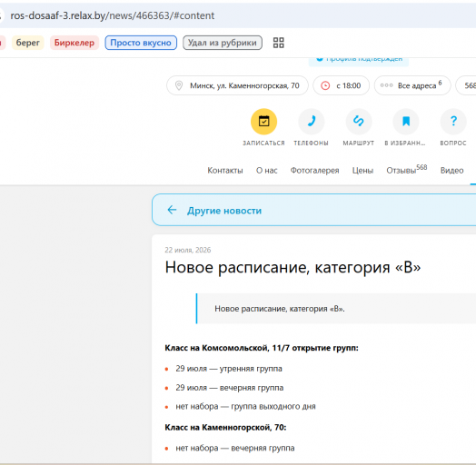The image size is (476, 465).
Task: Click нет набора — группа выходного дня
Action: tap(245, 406)
